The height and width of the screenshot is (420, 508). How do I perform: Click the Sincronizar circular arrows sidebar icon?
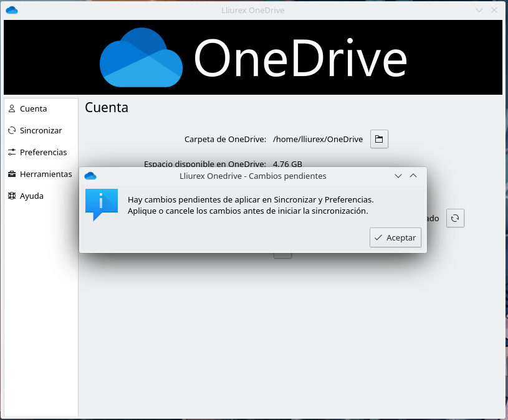tap(12, 130)
